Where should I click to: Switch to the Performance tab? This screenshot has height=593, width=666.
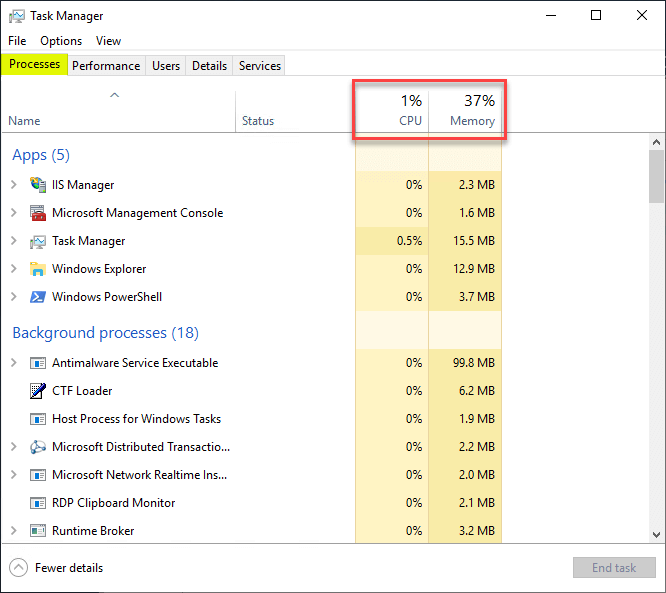coord(106,66)
